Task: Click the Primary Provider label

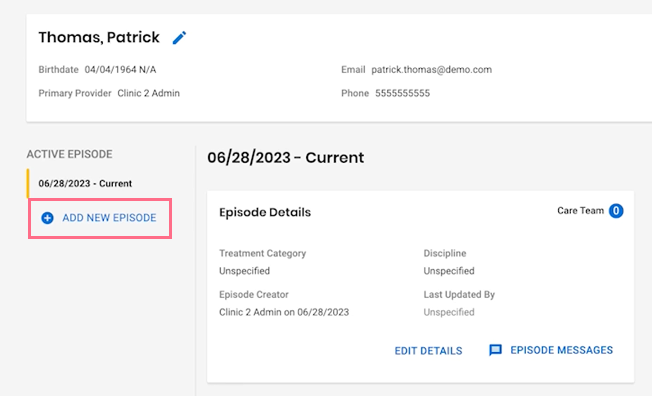Action: coord(75,93)
